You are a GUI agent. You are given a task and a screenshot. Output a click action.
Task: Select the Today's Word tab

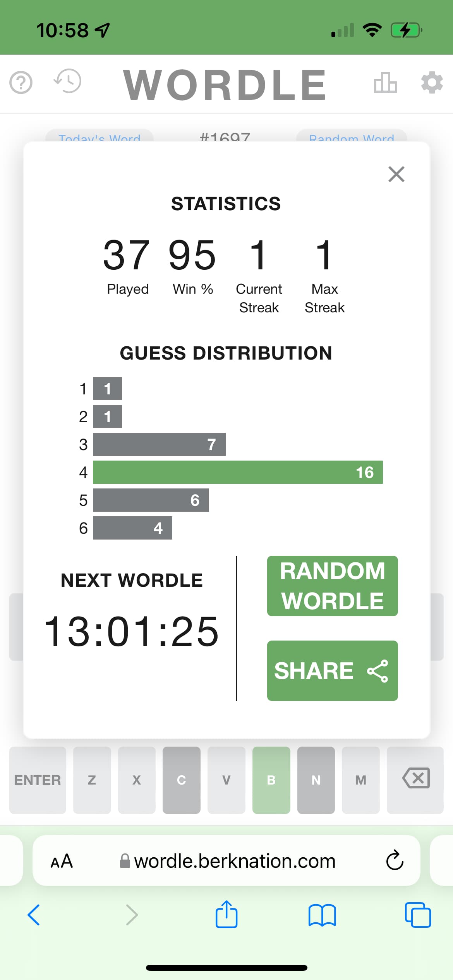tap(100, 136)
